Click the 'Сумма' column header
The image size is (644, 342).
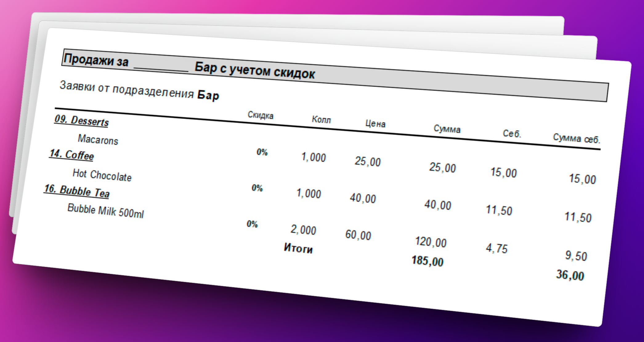[x=447, y=129]
